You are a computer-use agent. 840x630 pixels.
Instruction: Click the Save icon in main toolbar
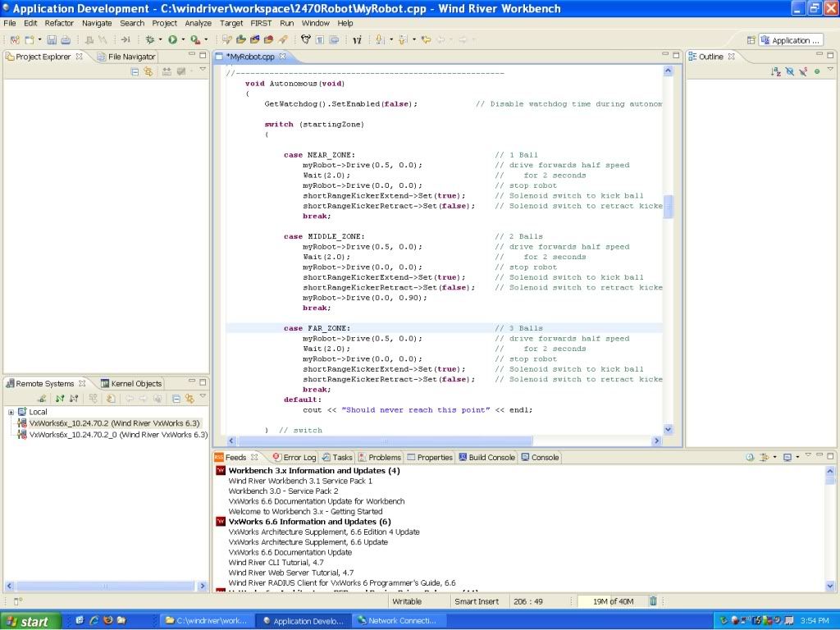point(52,39)
